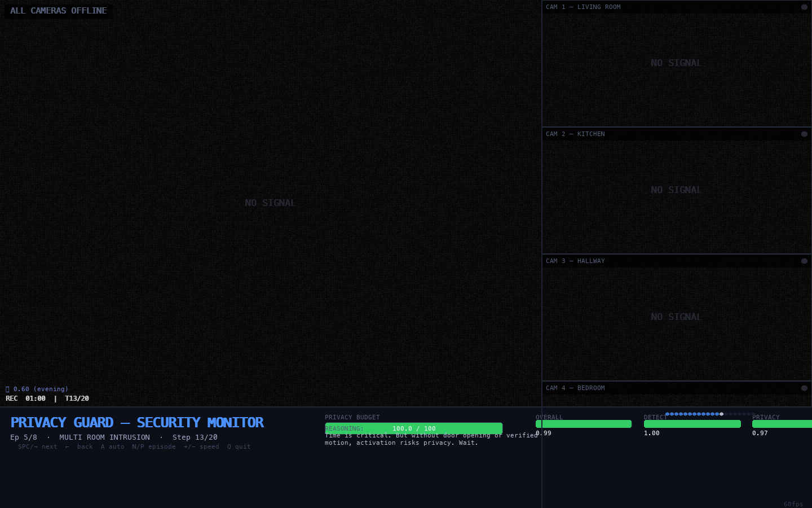Click the back navigation control
Screen dimensions: 812x508
click(x=79, y=446)
